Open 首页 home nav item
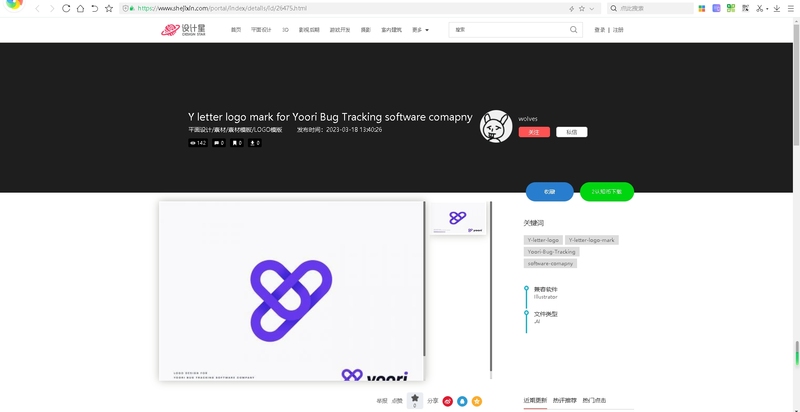The height and width of the screenshot is (412, 800). pos(236,30)
